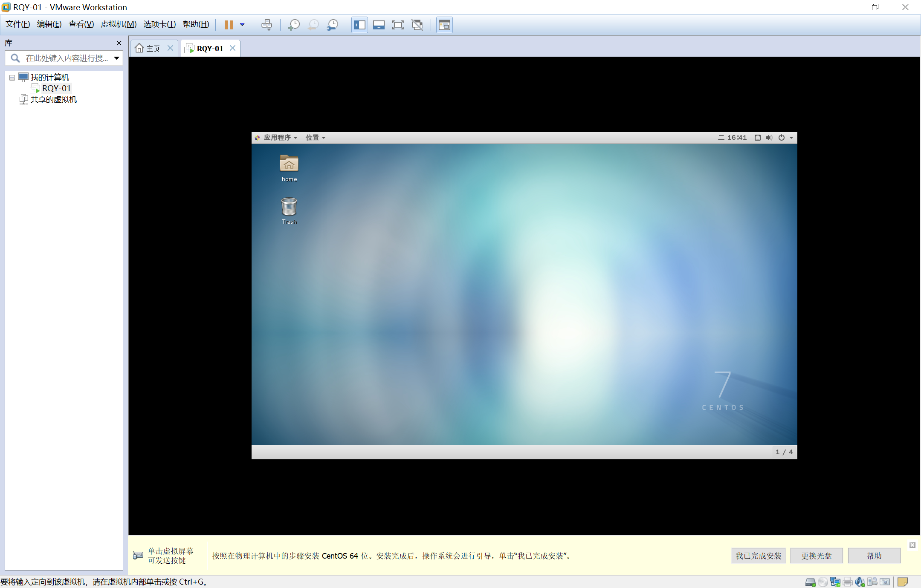Expand the CentOS system menu arrow
Viewport: 921px width, 588px height.
pos(791,138)
